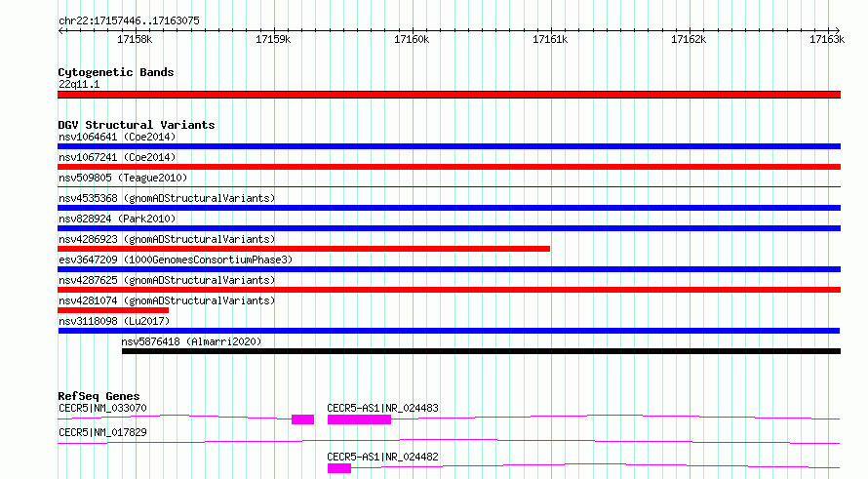Click the short red bar for nsv4281074

coord(113,310)
